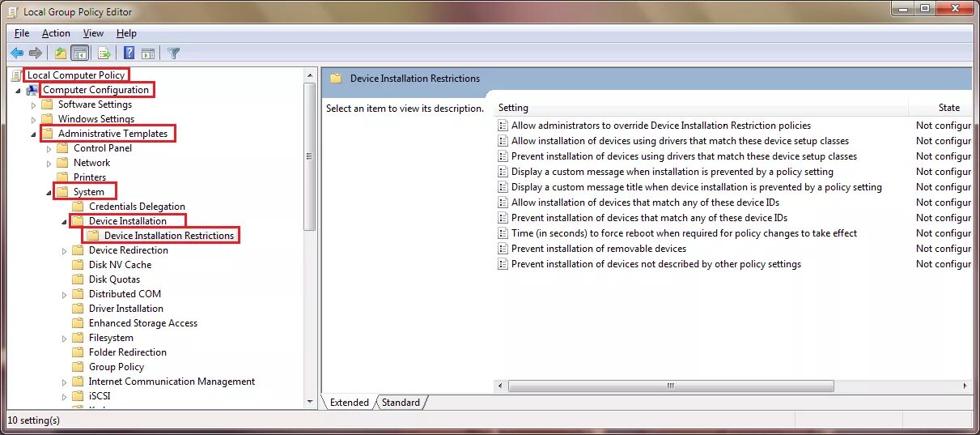The width and height of the screenshot is (980, 435).
Task: Click tree pane scrollbar down arrow
Action: (311, 401)
